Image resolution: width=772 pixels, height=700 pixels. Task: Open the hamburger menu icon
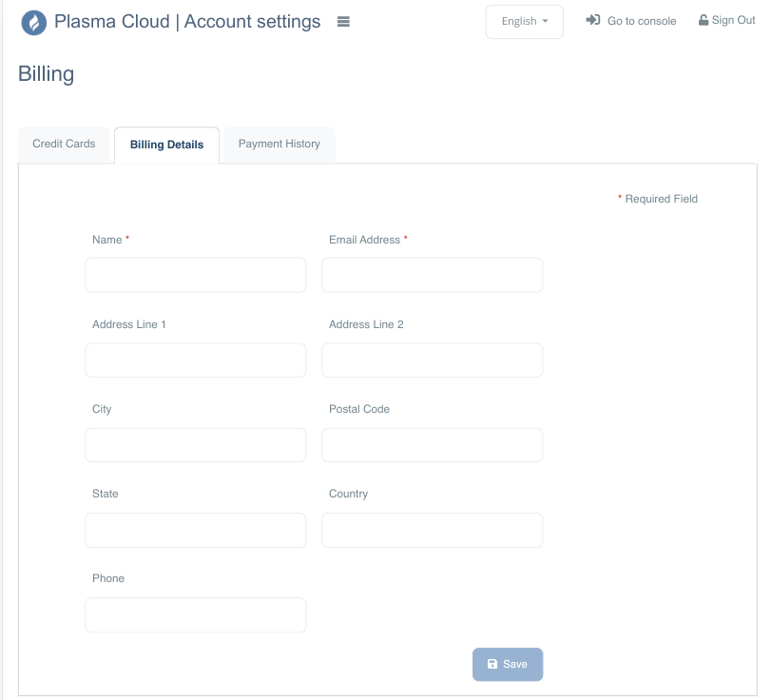coord(343,22)
